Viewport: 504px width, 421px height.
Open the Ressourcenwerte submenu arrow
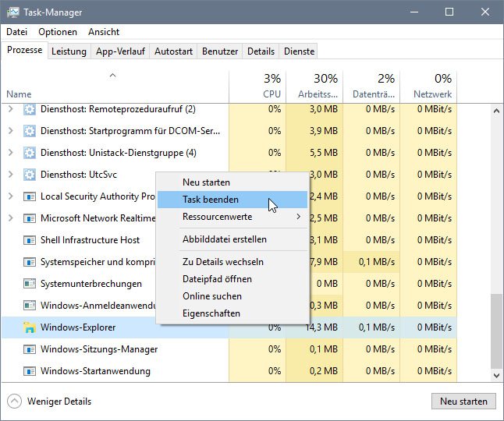[x=299, y=217]
